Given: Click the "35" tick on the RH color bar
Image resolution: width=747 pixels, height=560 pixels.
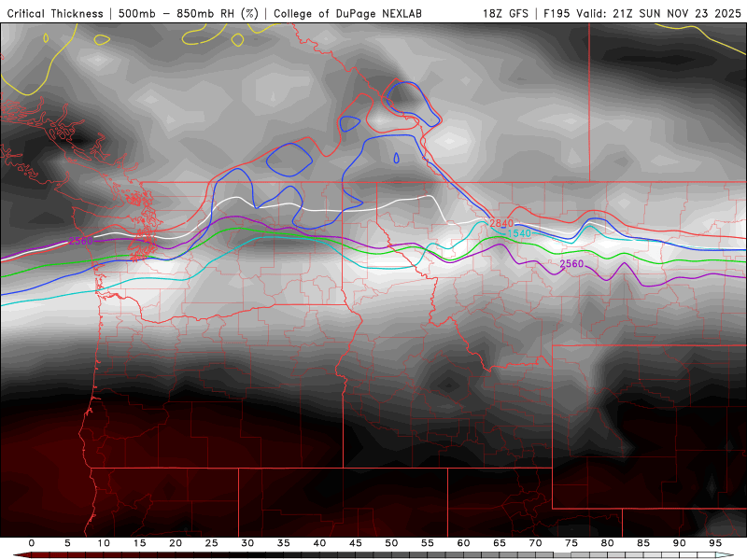Looking at the screenshot, I should 284,543.
